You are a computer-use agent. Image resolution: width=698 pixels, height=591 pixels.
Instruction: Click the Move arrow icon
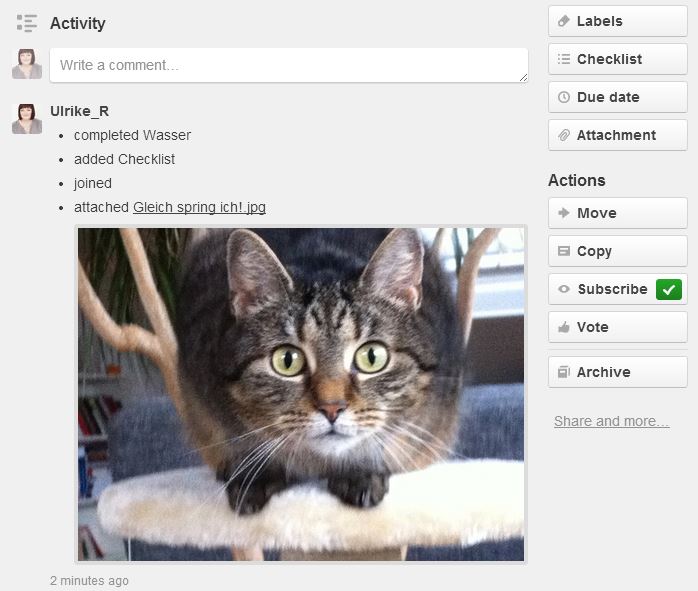pos(564,213)
